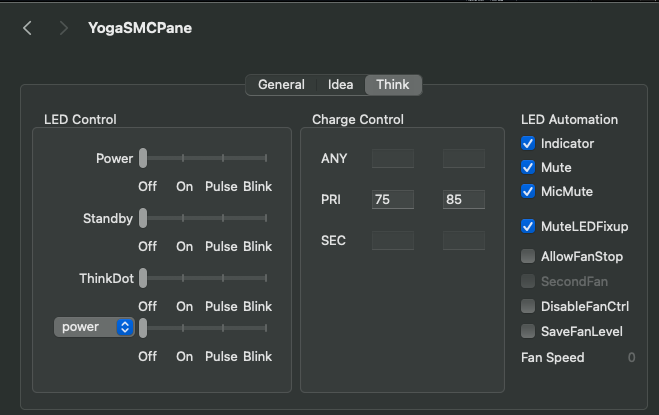The width and height of the screenshot is (659, 415).
Task: Disable the MicMute checkbox
Action: [x=529, y=191]
